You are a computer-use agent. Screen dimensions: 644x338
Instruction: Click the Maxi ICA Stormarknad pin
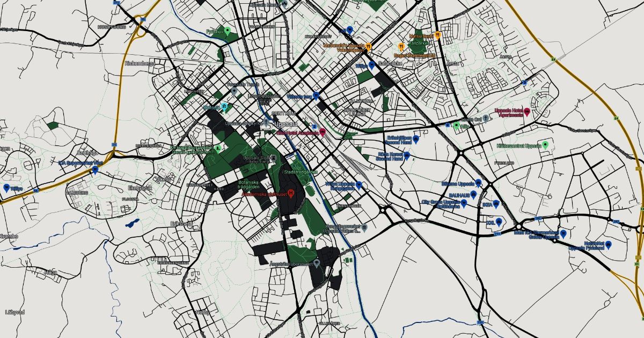click(x=563, y=233)
